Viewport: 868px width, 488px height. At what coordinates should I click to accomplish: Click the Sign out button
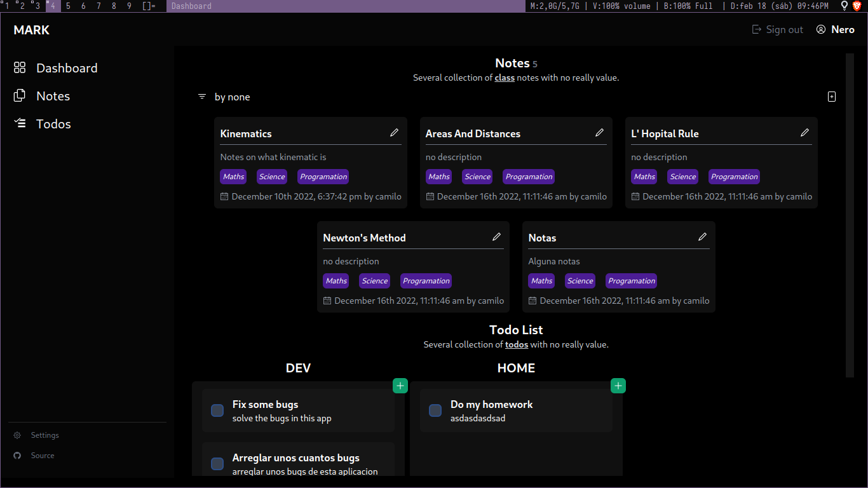(777, 29)
